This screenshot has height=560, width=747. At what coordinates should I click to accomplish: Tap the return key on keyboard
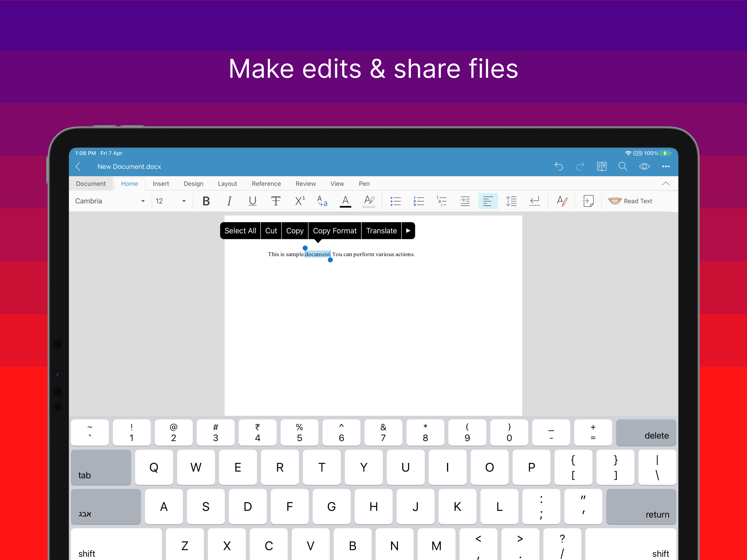pos(641,507)
